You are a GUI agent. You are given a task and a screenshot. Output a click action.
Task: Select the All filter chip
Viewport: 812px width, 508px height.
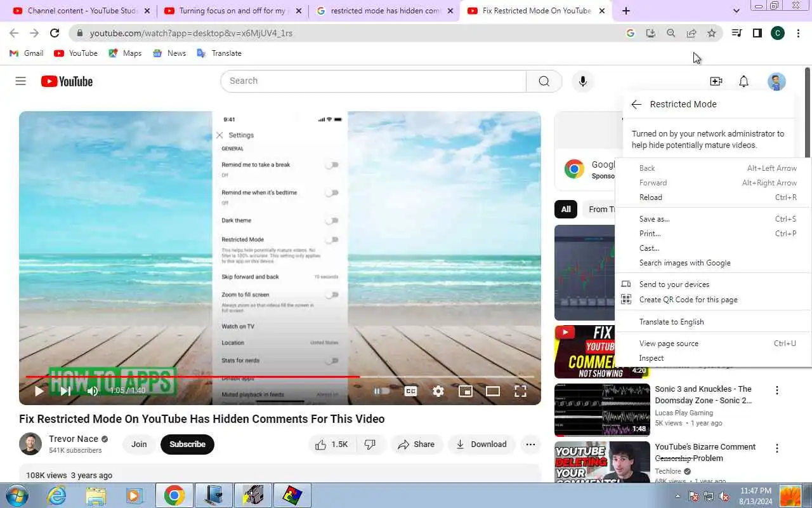click(566, 209)
